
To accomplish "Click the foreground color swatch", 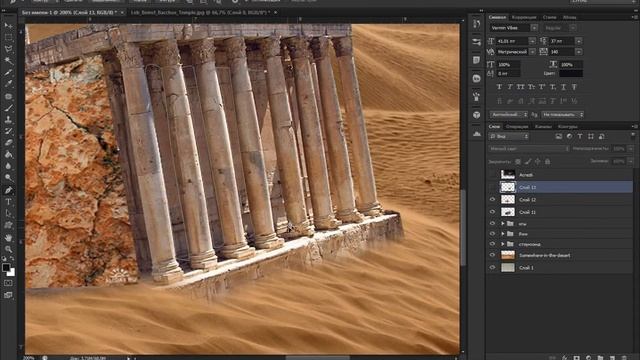I will (6, 268).
